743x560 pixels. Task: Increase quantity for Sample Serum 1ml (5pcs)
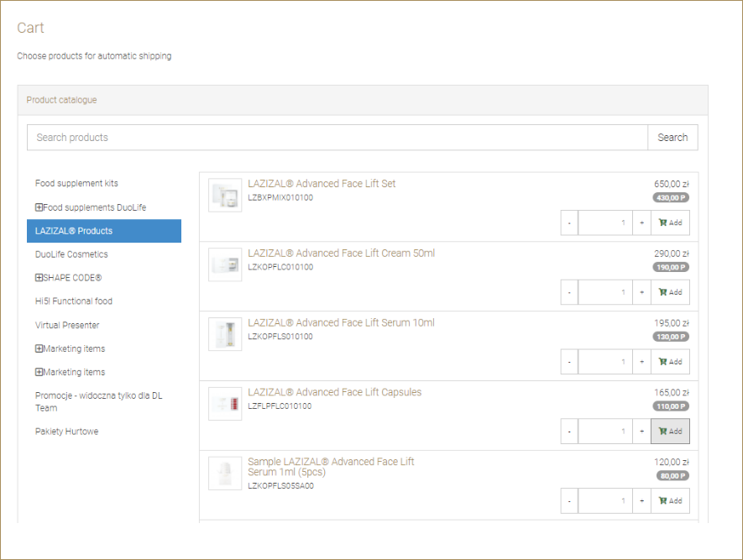coord(642,501)
